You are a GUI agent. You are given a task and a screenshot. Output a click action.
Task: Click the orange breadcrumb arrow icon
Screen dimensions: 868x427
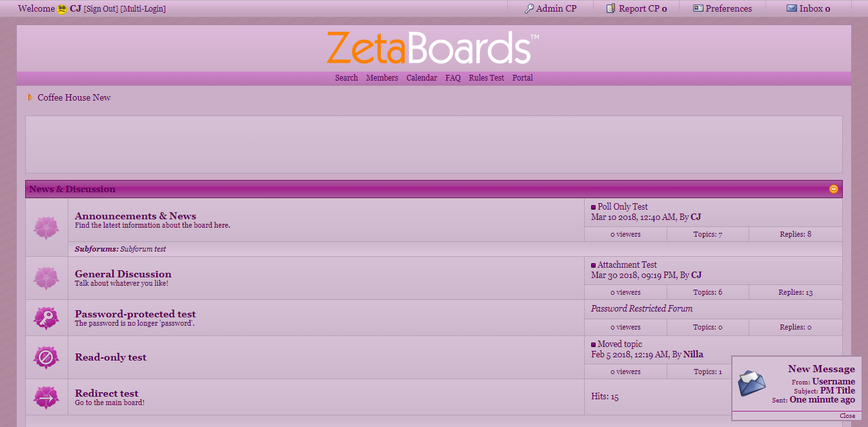pos(30,97)
